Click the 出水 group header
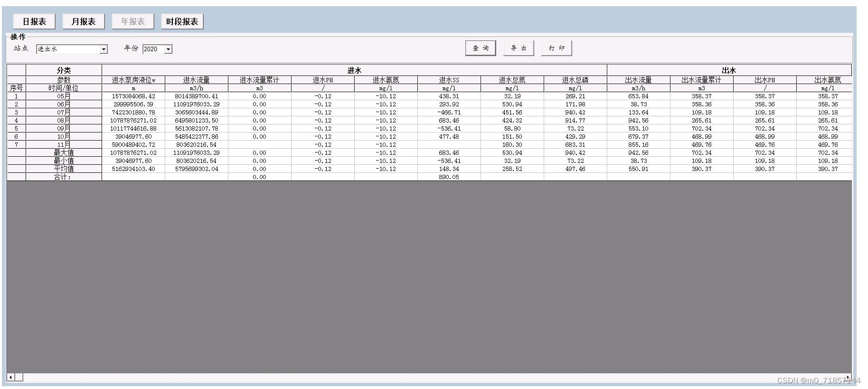The image size is (868, 389). (x=729, y=70)
